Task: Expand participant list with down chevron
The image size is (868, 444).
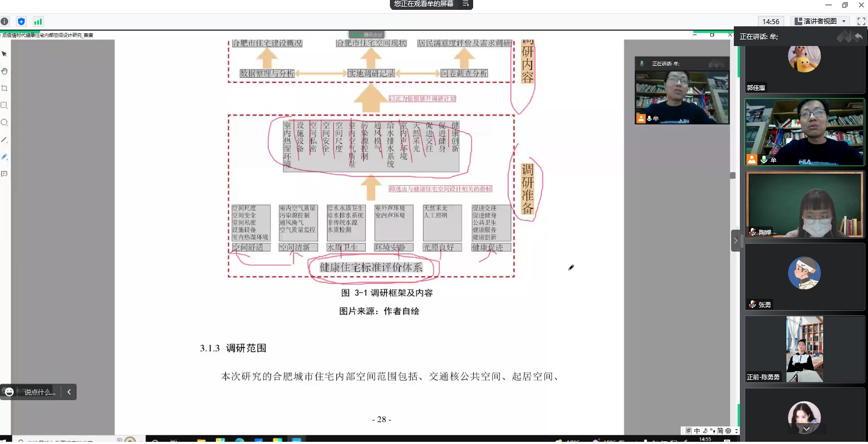Action: [x=806, y=429]
